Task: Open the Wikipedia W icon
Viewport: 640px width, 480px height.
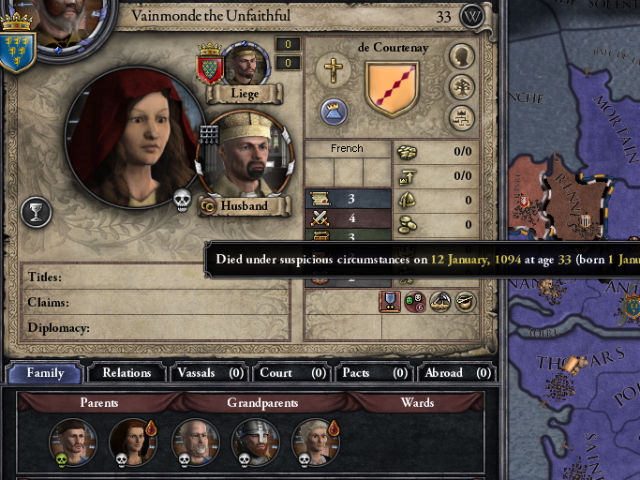Action: pyautogui.click(x=472, y=17)
